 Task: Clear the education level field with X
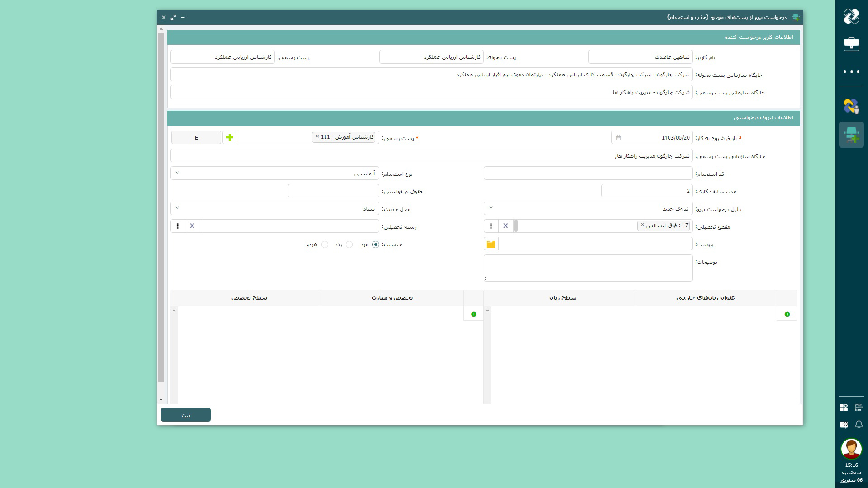[x=505, y=226]
